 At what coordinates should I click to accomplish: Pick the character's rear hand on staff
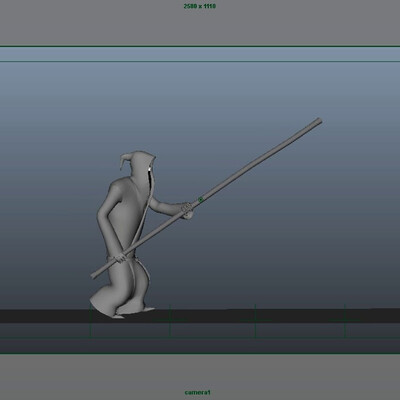pos(120,258)
